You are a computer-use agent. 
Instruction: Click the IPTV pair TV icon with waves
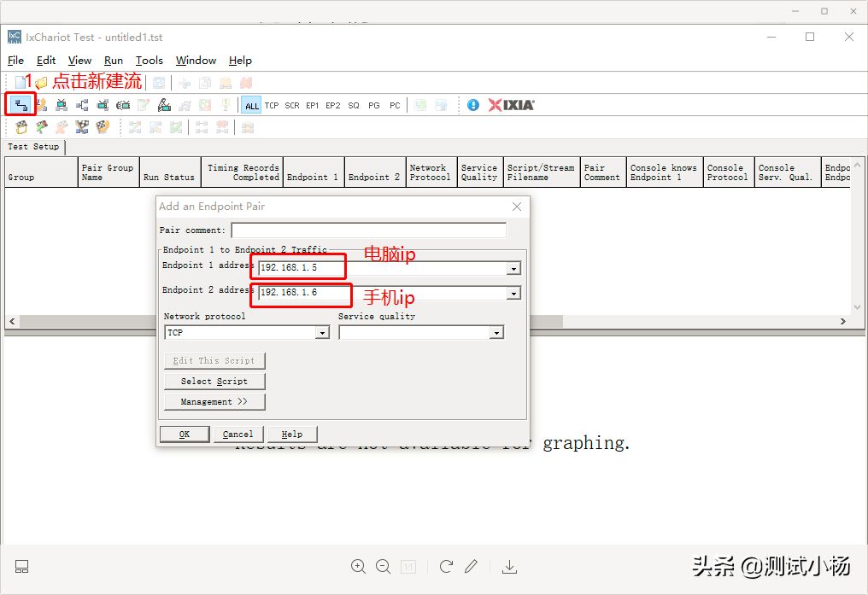(123, 104)
